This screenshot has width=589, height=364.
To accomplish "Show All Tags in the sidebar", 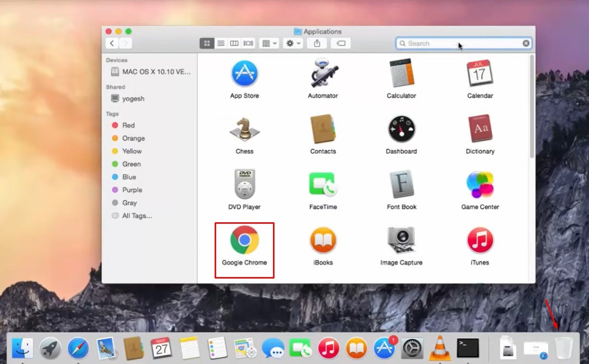I will point(137,215).
